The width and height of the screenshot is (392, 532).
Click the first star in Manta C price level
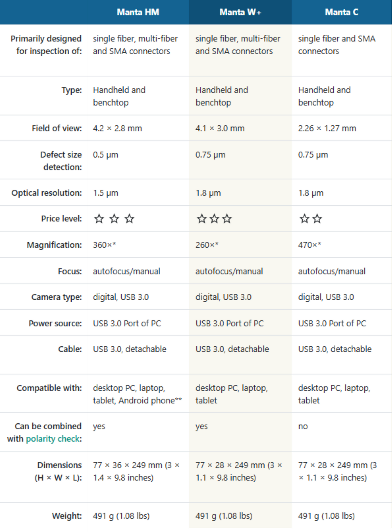[x=304, y=219]
